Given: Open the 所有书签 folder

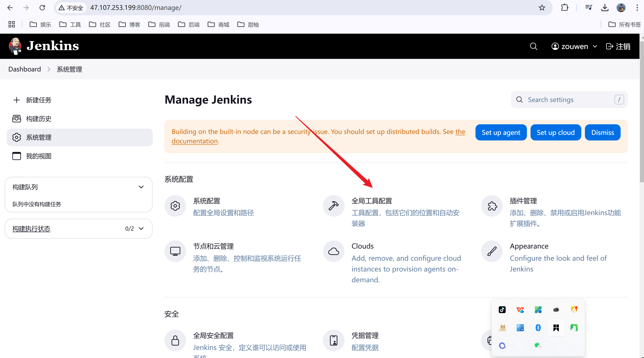Looking at the screenshot, I should coord(624,24).
